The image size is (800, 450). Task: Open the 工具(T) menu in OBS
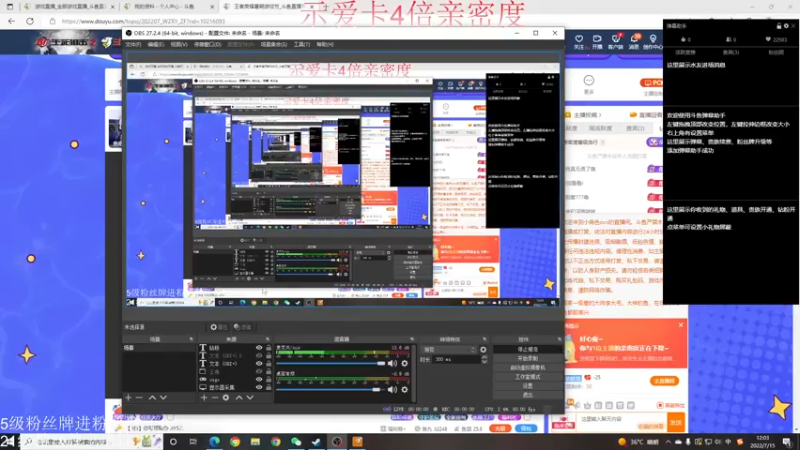click(x=302, y=45)
